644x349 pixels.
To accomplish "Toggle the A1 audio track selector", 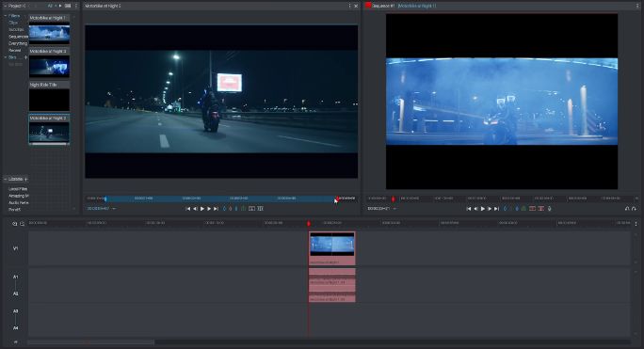I will [x=16, y=278].
